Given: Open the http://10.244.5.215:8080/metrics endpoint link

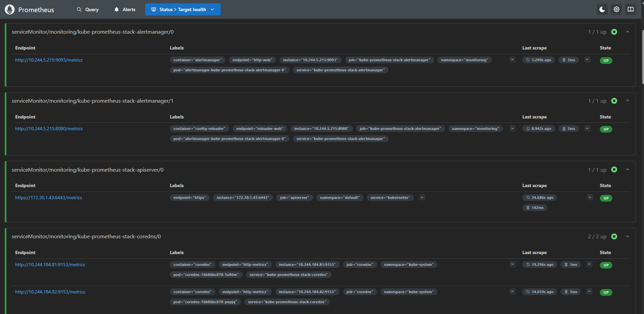Looking at the screenshot, I should tap(49, 129).
